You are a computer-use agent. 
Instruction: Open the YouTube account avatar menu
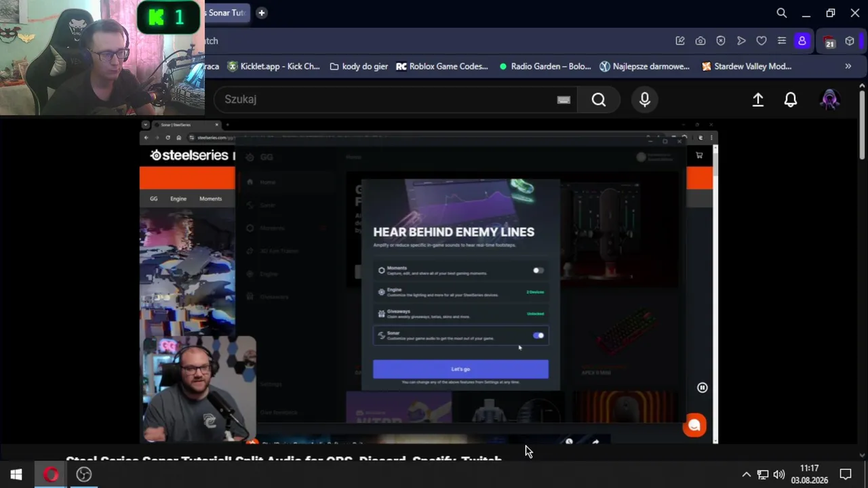(x=830, y=100)
